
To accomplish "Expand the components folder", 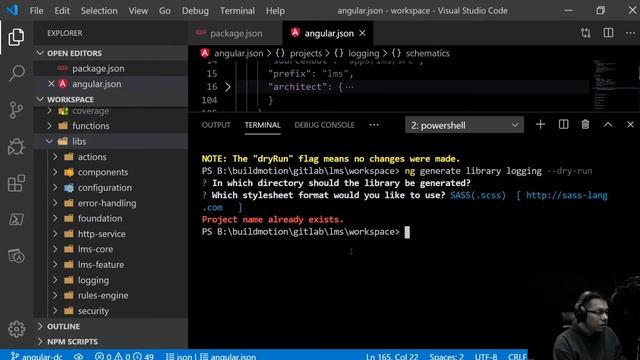I will tap(55, 172).
